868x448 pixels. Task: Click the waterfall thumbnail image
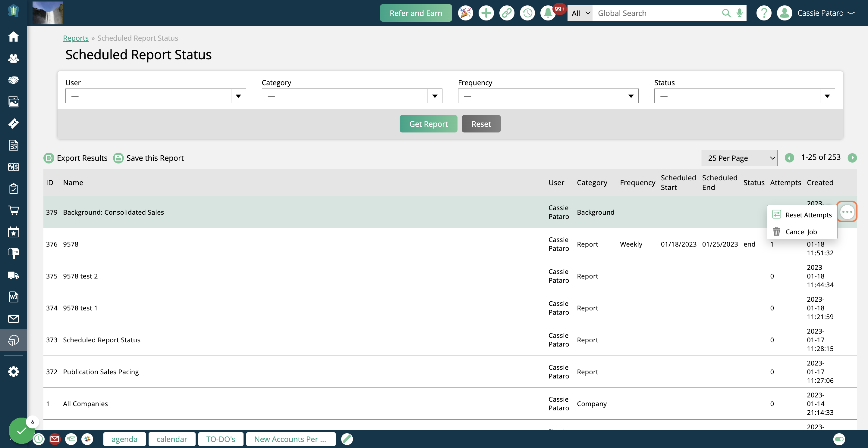coord(48,13)
